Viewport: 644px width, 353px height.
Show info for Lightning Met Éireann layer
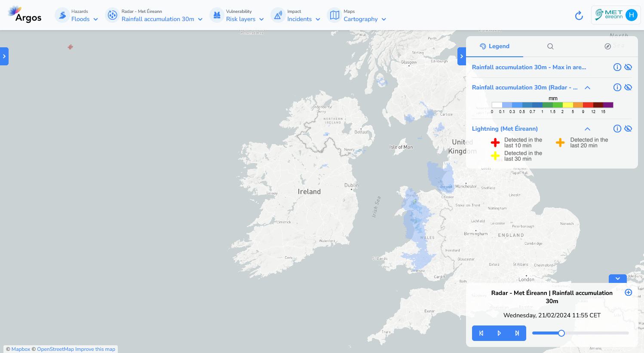point(617,129)
